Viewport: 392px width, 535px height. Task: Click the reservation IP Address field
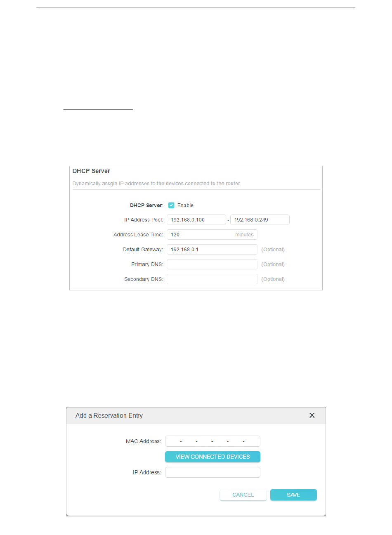point(213,472)
